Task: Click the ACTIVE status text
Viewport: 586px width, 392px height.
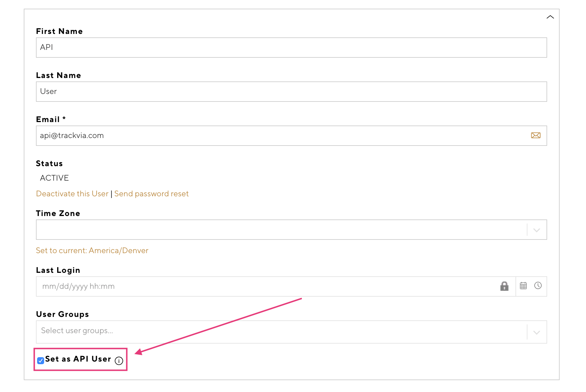Action: [x=54, y=178]
